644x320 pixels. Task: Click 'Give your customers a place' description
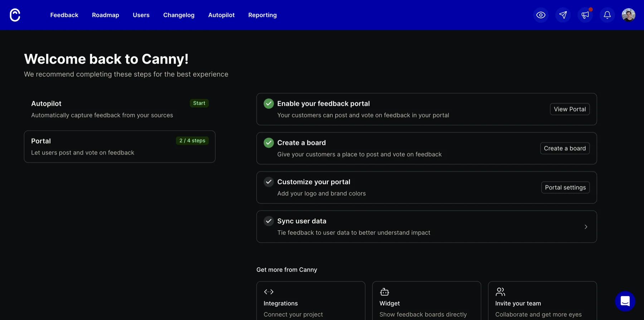(359, 154)
